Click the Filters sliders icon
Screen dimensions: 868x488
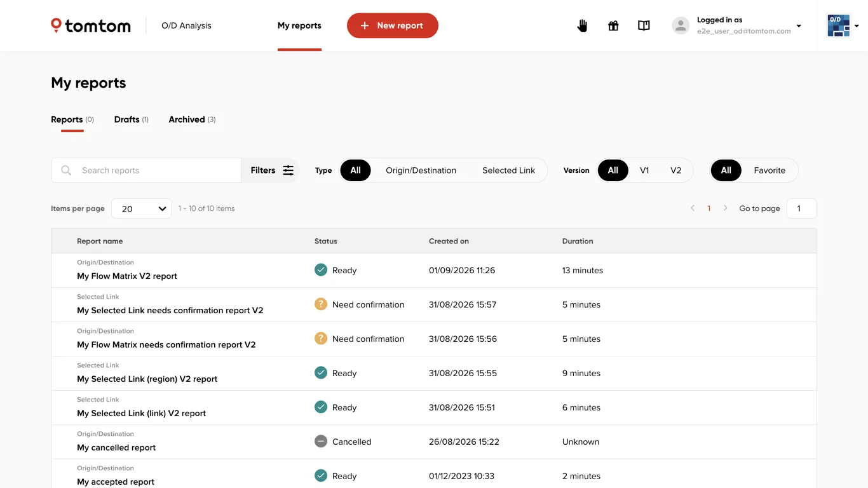tap(288, 170)
